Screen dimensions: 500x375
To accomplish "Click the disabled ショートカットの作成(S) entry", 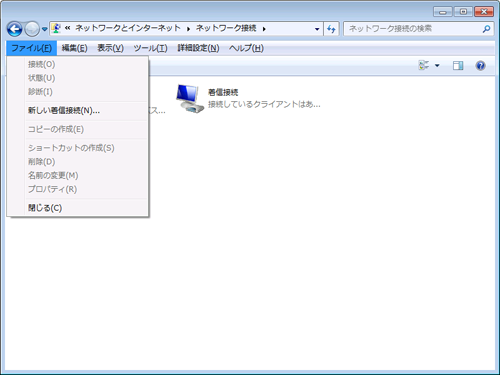I will coord(78,148).
